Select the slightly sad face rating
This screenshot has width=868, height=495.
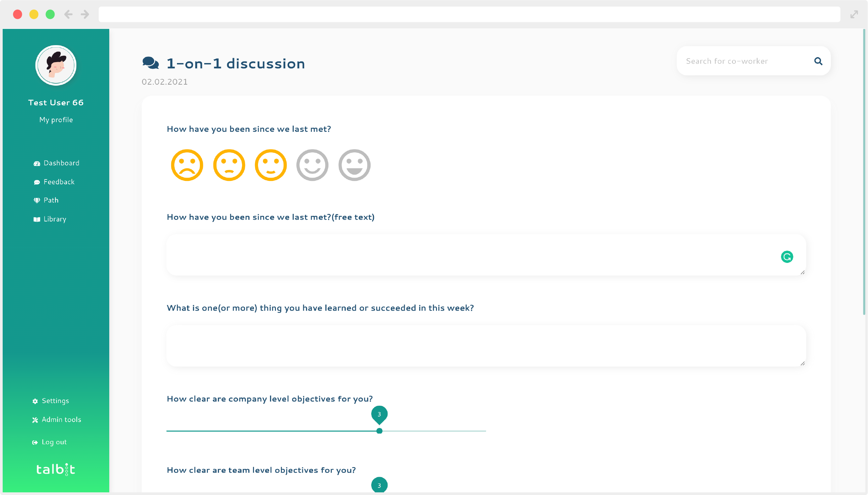coord(229,165)
